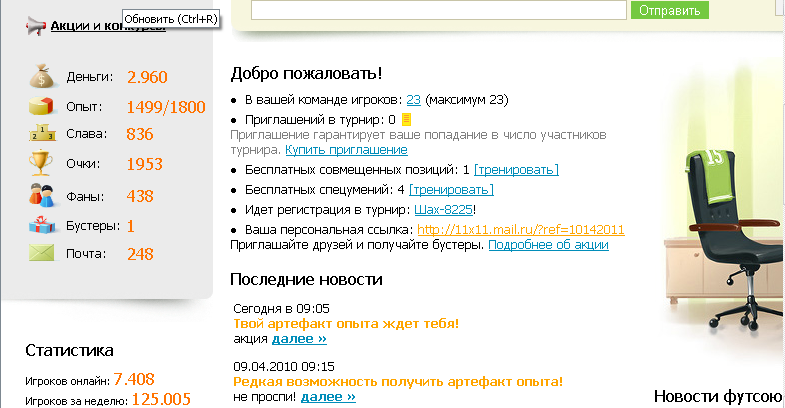Click into the text field beside Отправить
785x408 pixels.
(438, 10)
